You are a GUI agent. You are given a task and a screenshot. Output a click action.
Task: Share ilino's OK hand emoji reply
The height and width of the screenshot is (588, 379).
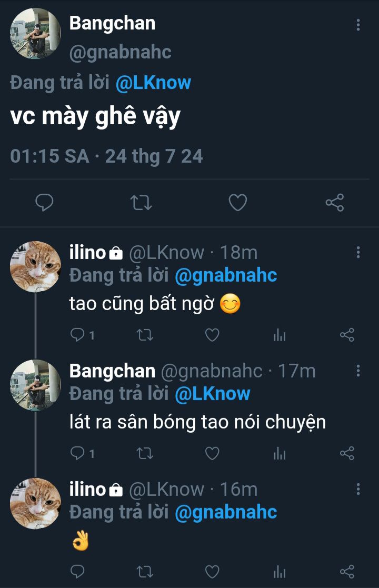(x=347, y=572)
